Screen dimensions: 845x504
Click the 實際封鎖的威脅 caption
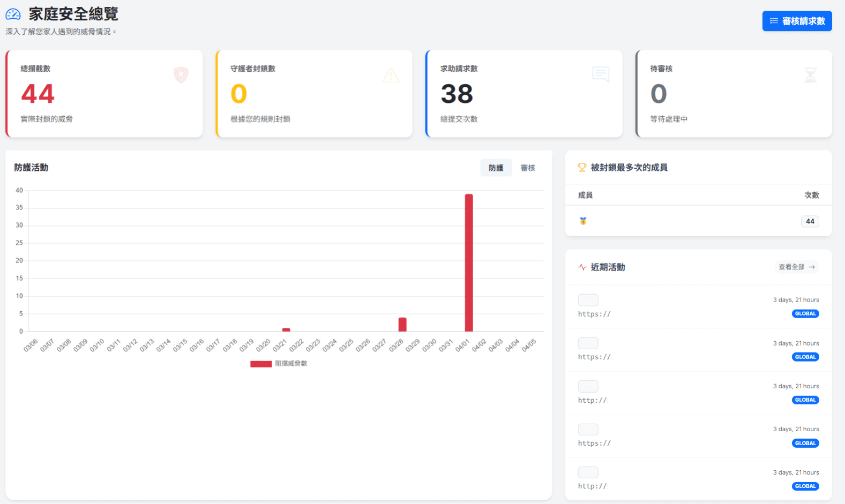47,119
